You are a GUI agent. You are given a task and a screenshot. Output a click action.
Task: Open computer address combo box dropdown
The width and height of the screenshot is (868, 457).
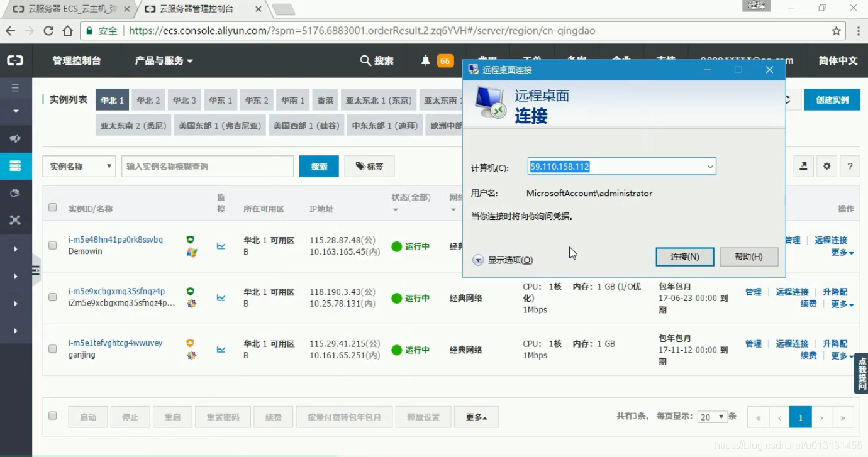click(710, 167)
